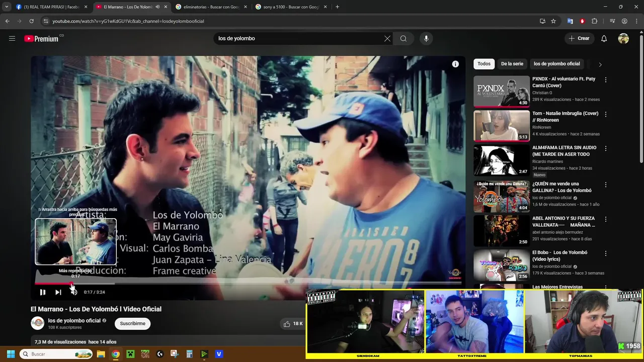Open File Explorer from the taskbar
Screen dimensions: 644x362
(101, 354)
